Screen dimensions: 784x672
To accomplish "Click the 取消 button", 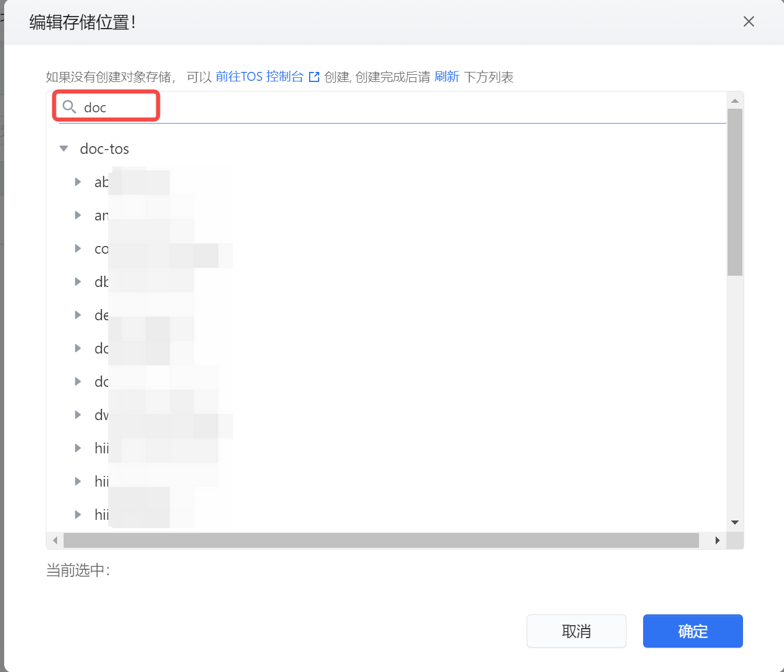I will tap(577, 631).
